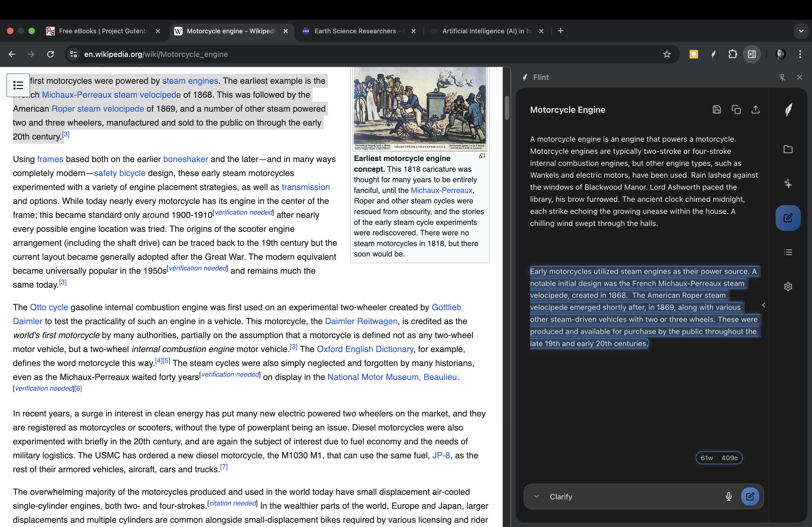Click the save icon beside Motorcycle Engine title

716,109
